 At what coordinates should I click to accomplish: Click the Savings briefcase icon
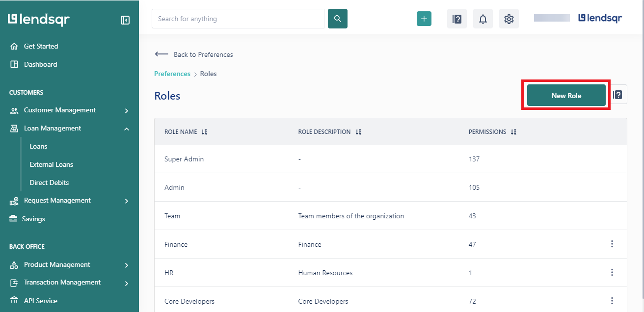13,219
